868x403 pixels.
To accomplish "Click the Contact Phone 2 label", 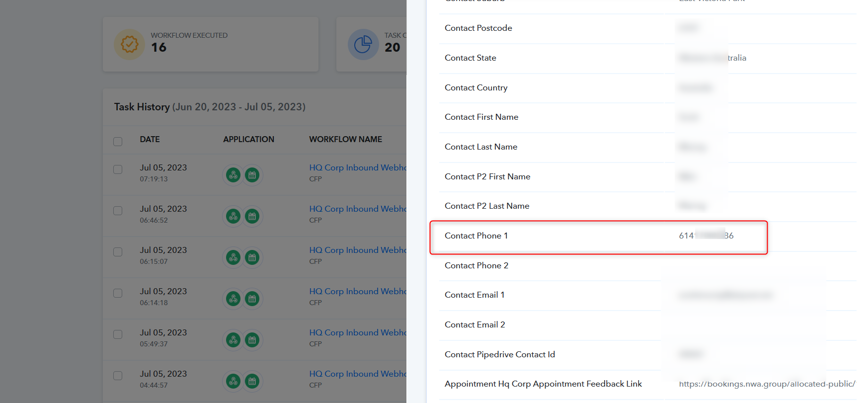I will point(476,266).
